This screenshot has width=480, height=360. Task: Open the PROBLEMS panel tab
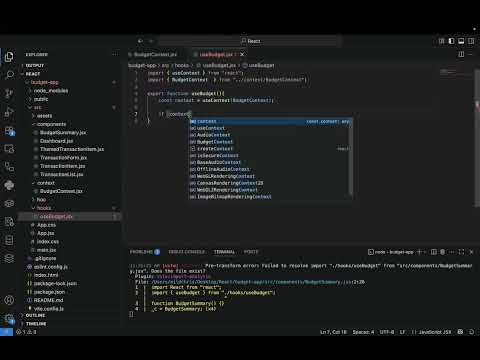145,252
